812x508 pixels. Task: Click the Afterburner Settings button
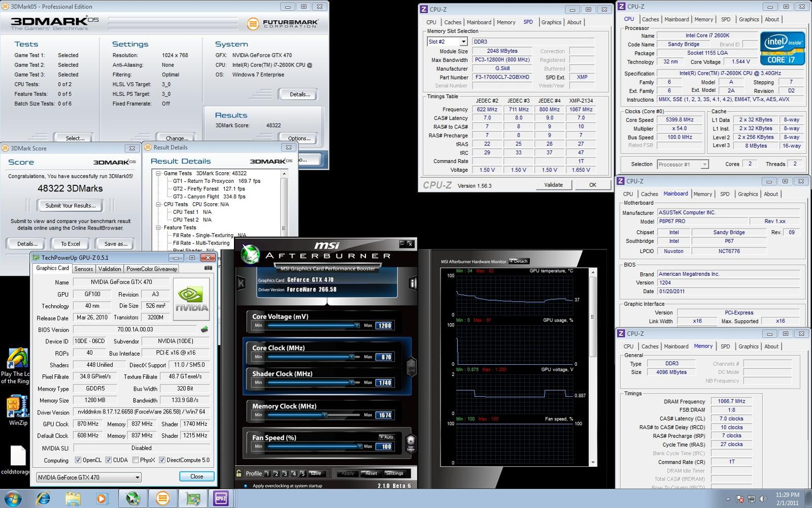(x=394, y=473)
